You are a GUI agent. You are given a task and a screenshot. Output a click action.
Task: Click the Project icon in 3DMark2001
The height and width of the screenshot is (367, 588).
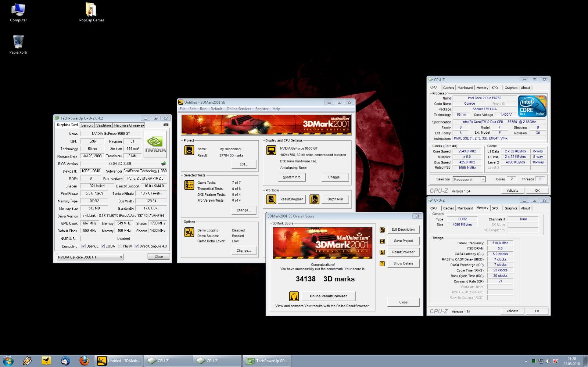(x=189, y=150)
